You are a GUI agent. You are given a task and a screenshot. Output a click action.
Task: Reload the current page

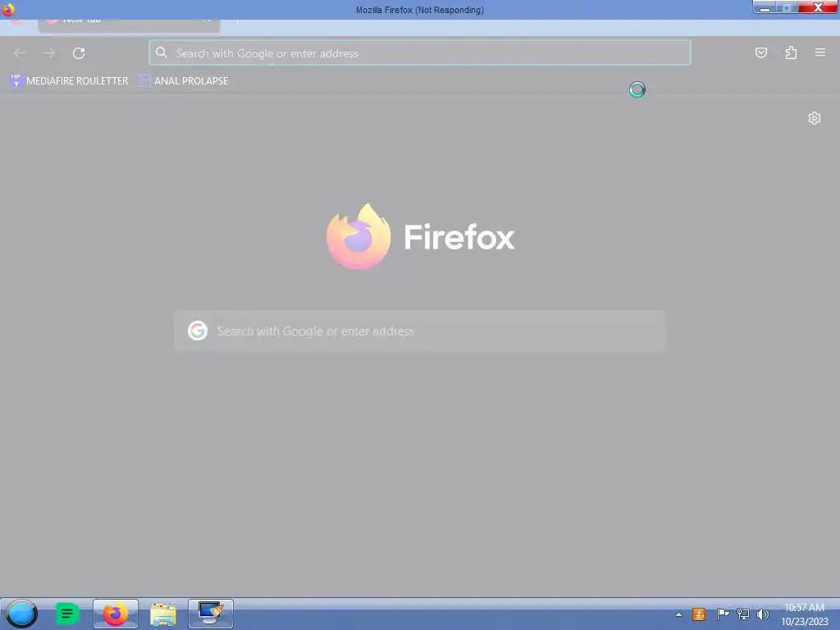(x=79, y=53)
